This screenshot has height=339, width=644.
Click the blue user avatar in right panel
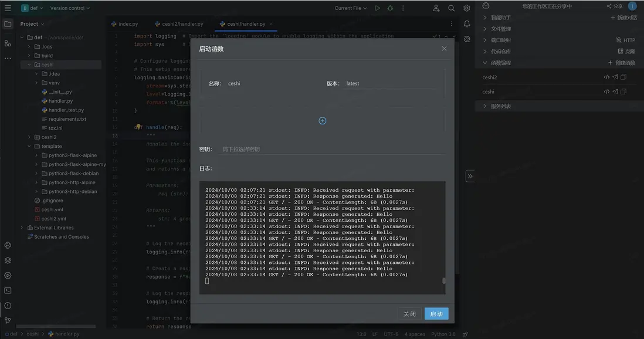pos(632,6)
